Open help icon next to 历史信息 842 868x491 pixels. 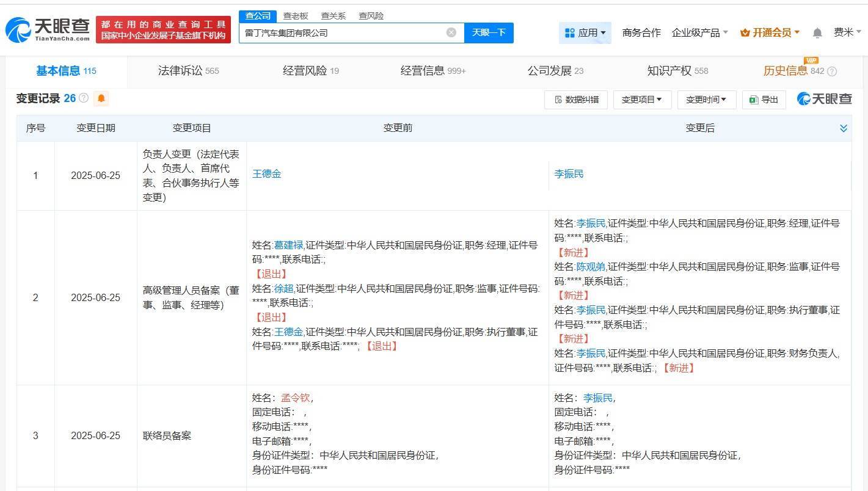pyautogui.click(x=832, y=71)
